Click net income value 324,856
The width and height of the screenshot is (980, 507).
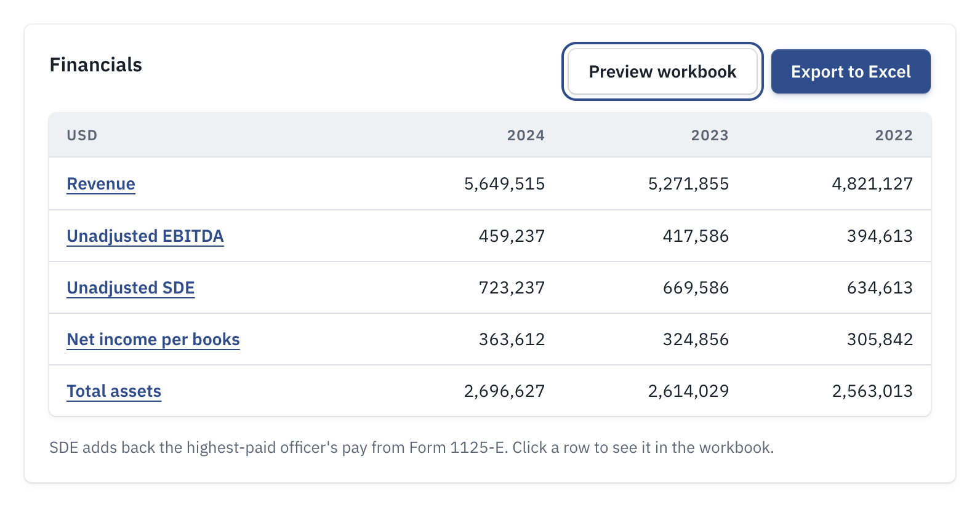tap(696, 340)
